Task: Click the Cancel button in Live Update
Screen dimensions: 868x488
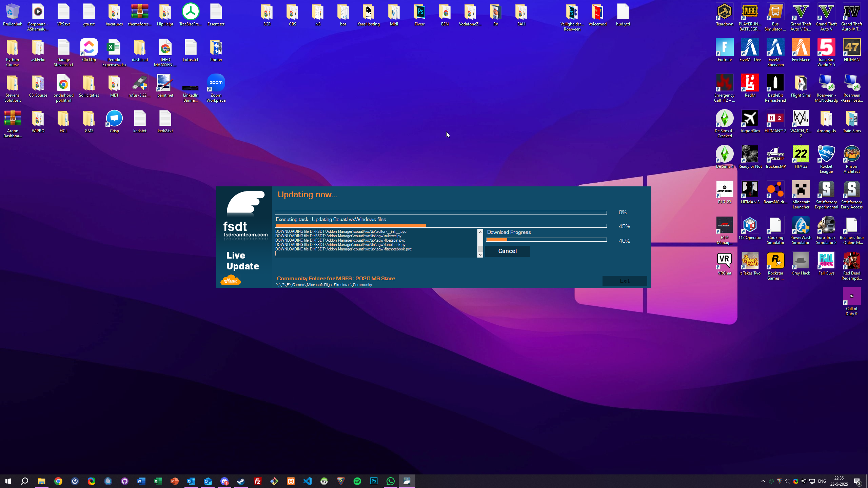Action: 507,251
